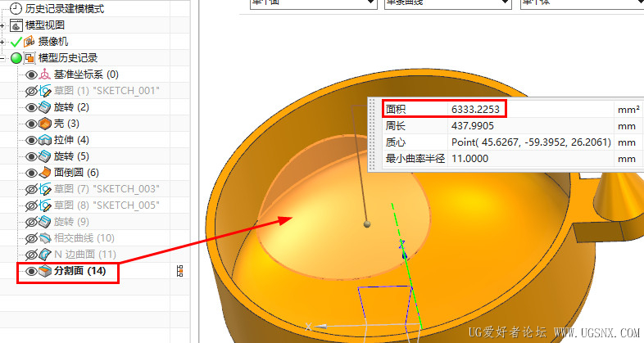Click the green status dot of 模型历史记录
Screen dimensions: 644x343
(x=16, y=58)
